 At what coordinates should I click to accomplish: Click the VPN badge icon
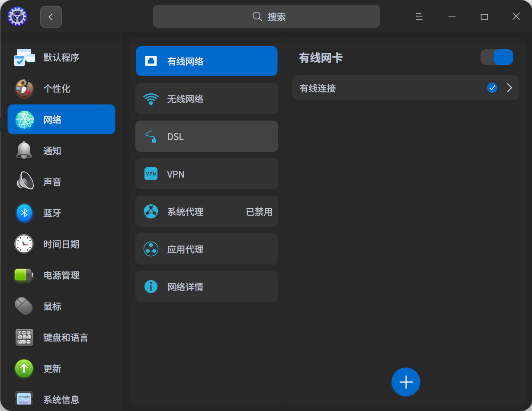click(x=151, y=174)
